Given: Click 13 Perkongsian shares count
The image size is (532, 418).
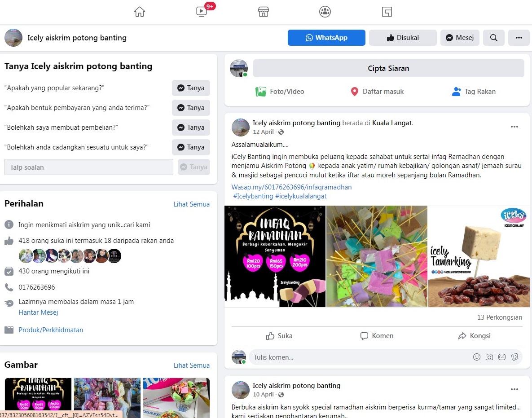Looking at the screenshot, I should pyautogui.click(x=499, y=317).
